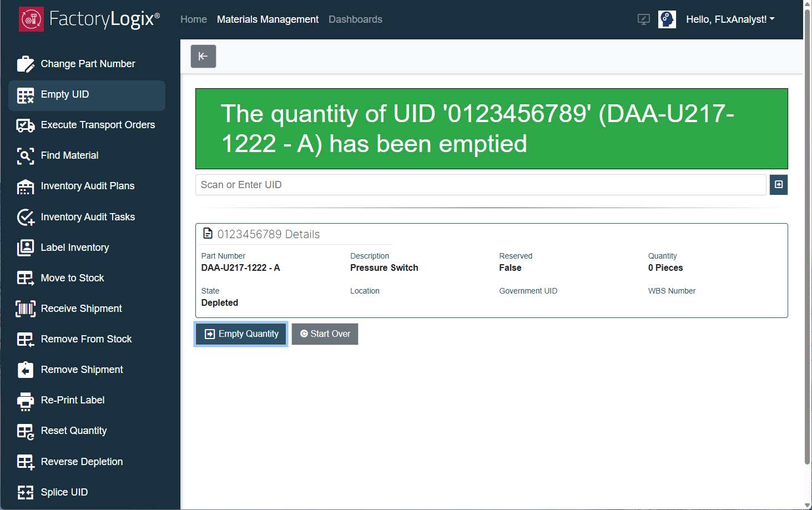Open the Hello FLxAnalyst user menu
Viewport: 812px width, 510px height.
(x=730, y=19)
